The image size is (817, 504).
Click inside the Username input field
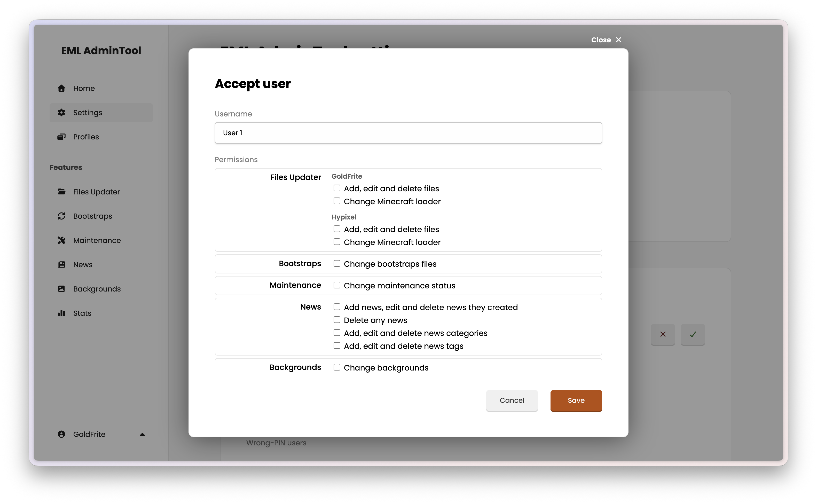408,133
